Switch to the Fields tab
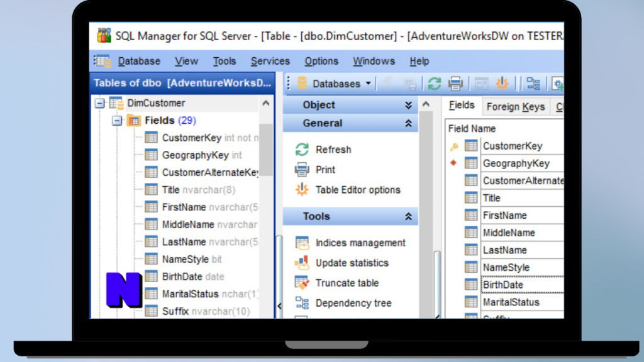This screenshot has width=644, height=362. [x=462, y=106]
